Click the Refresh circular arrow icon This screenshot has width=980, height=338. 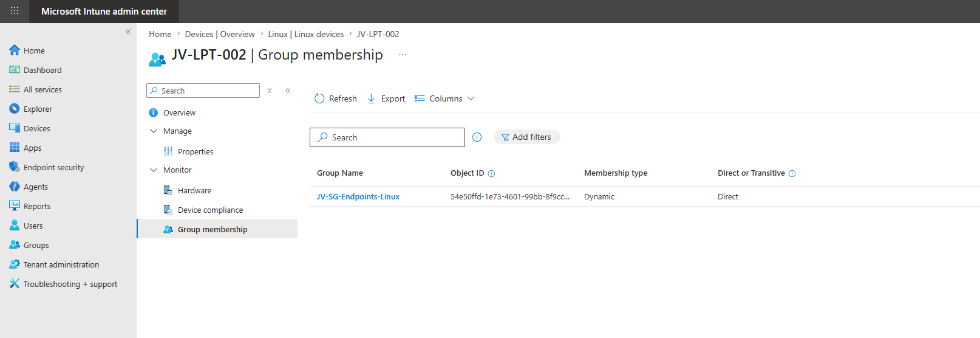pos(319,98)
